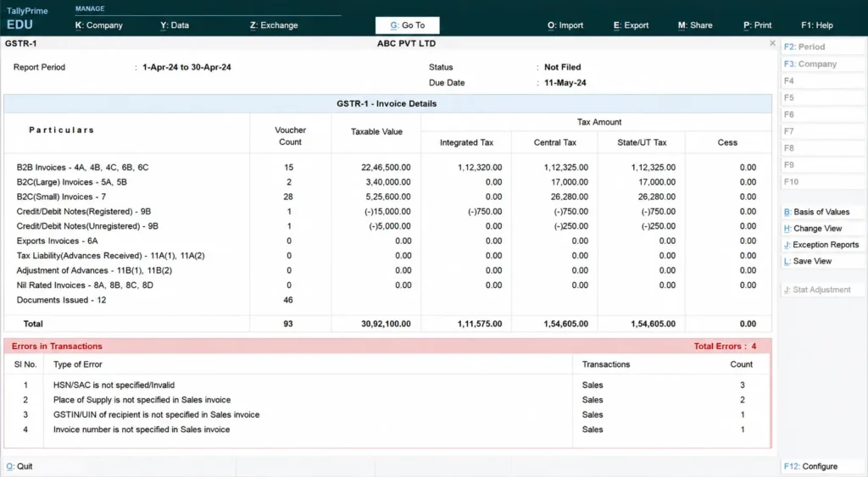
Task: Open the P: Print menu
Action: (757, 25)
